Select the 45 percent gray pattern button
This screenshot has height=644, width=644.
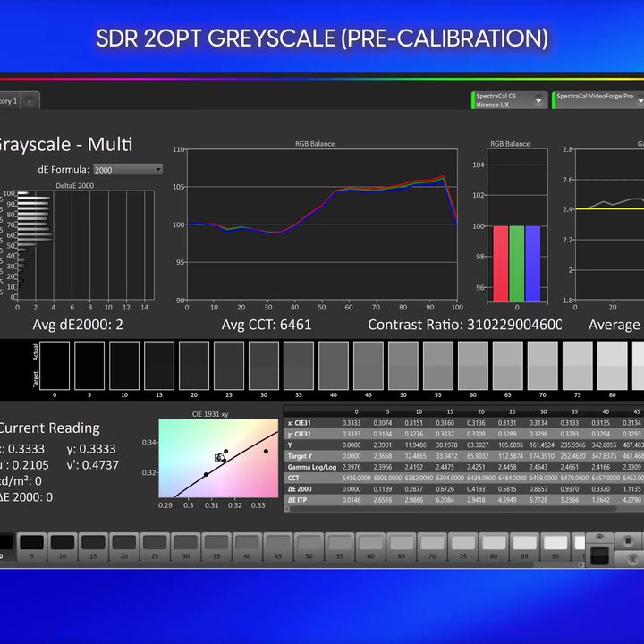(278, 547)
